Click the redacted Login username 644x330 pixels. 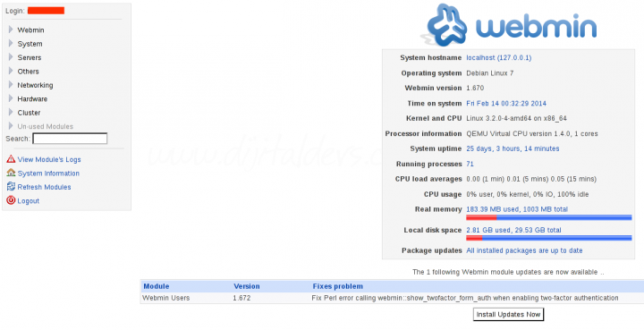46,10
